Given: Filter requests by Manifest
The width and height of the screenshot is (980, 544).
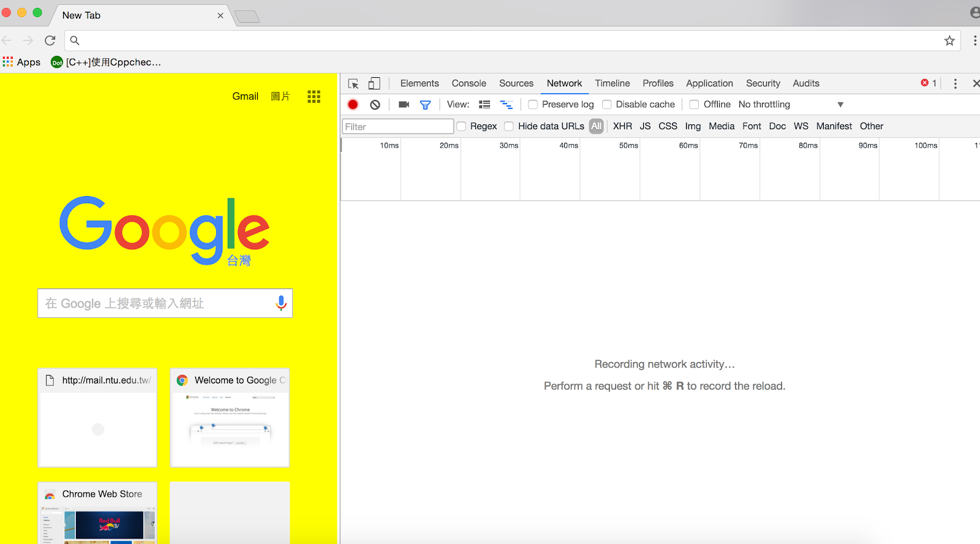Looking at the screenshot, I should coord(834,126).
